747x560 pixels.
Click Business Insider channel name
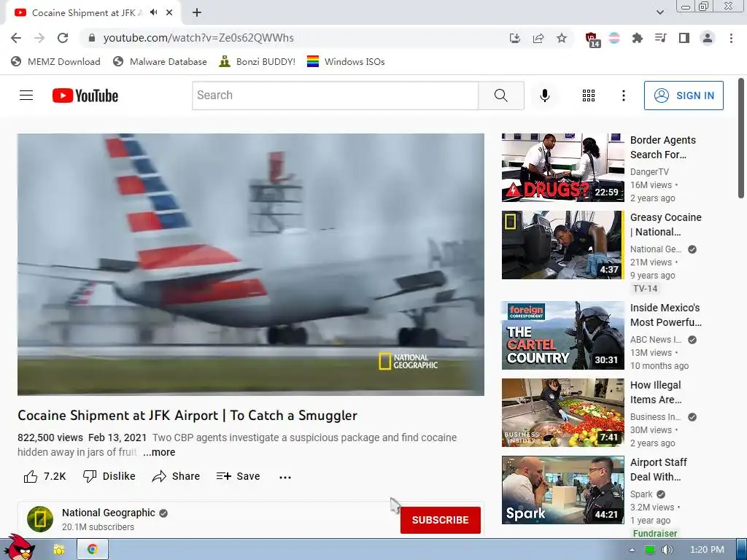point(656,417)
